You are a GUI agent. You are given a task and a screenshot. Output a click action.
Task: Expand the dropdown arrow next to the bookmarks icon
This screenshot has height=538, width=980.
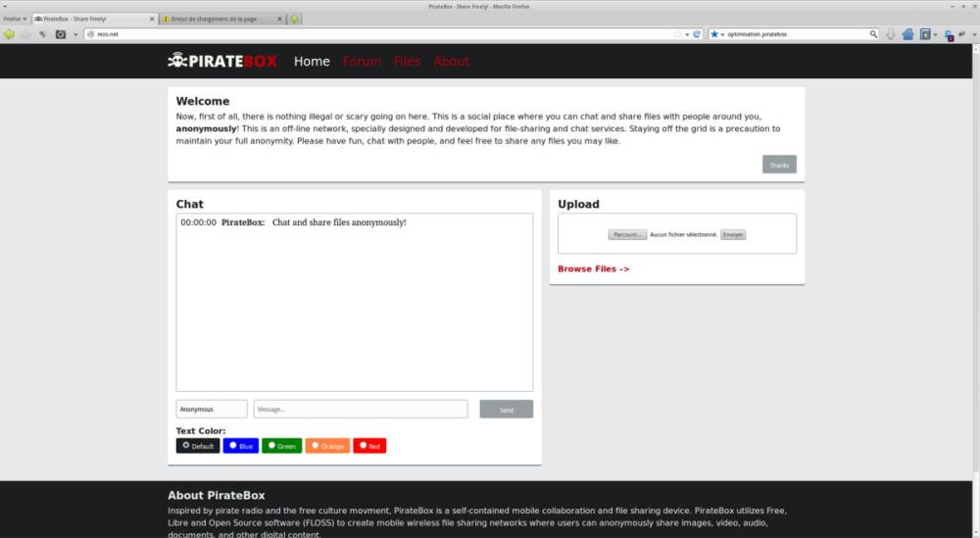935,35
